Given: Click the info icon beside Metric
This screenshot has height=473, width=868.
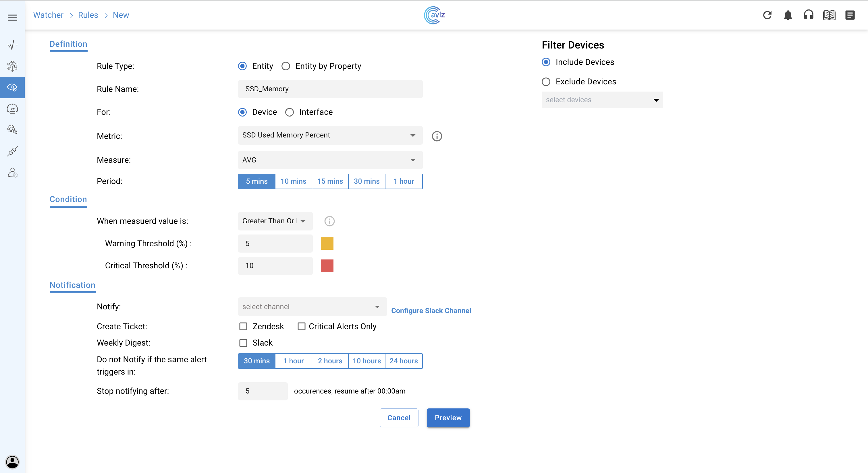Looking at the screenshot, I should pos(437,136).
